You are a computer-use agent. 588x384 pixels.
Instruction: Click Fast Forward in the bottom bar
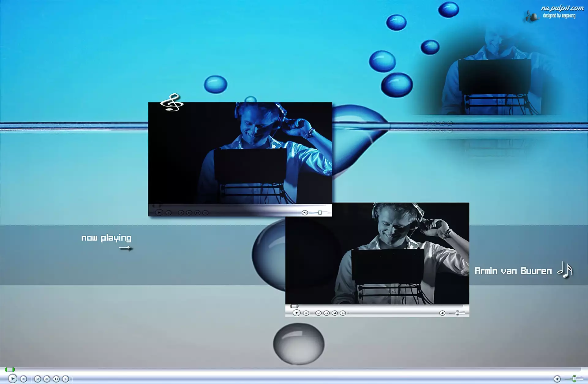(x=56, y=379)
